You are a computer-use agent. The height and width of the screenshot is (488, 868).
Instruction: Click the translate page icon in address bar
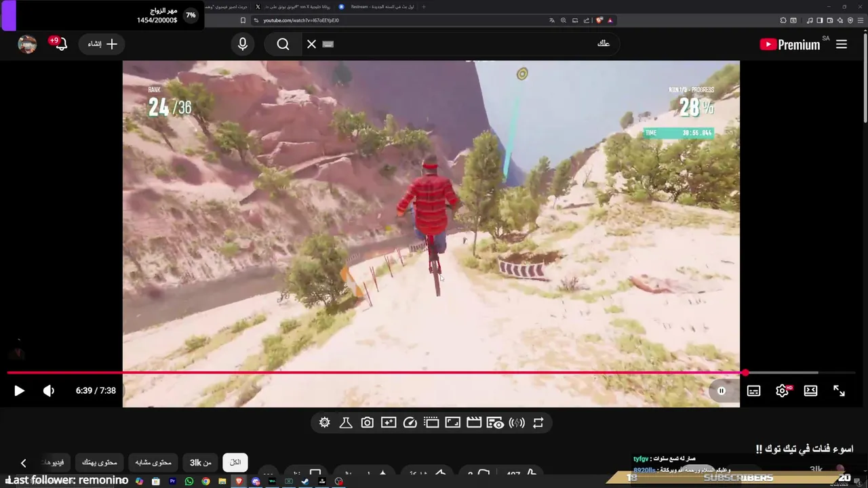click(x=551, y=20)
